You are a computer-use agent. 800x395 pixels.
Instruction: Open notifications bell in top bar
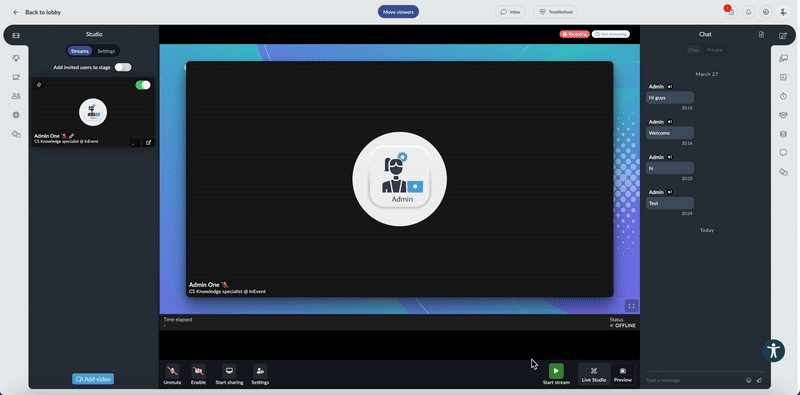click(x=748, y=12)
